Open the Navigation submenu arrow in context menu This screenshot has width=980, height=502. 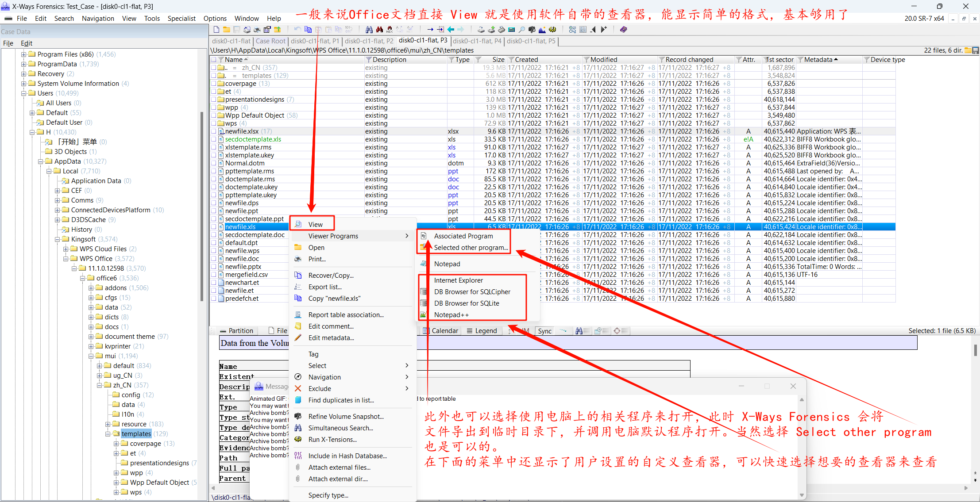407,377
